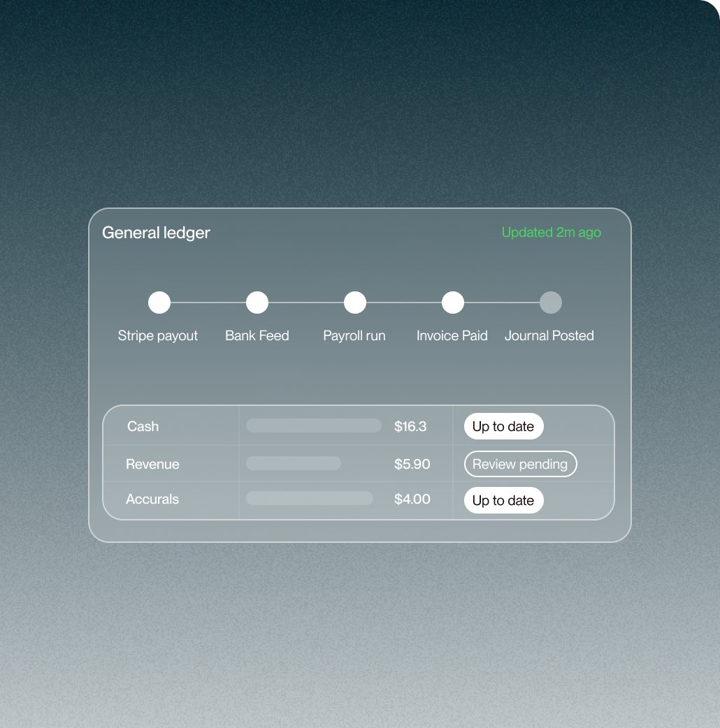The height and width of the screenshot is (728, 720).
Task: Click the $5.90 Revenue amount
Action: 412,464
